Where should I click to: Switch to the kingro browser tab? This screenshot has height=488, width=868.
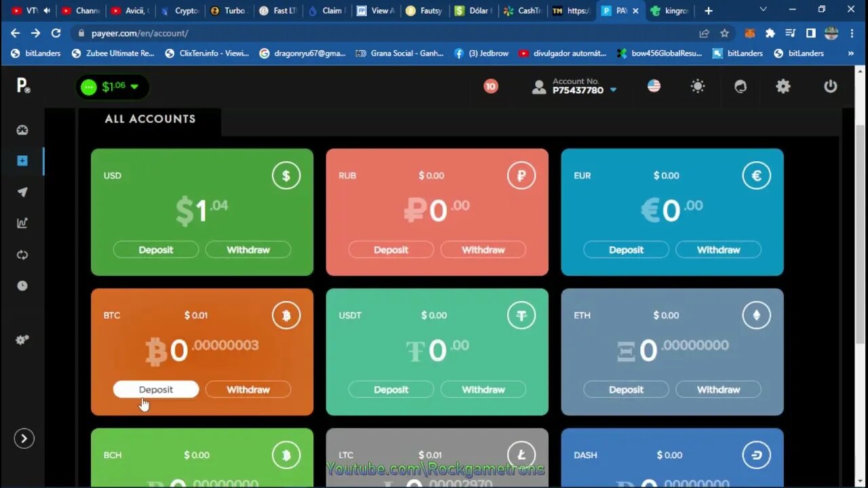[669, 10]
